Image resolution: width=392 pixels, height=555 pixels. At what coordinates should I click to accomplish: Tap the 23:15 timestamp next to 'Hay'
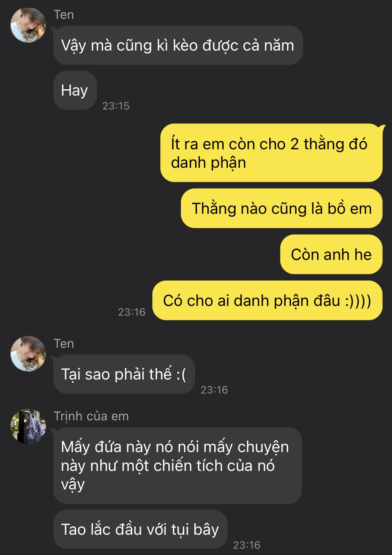tap(116, 106)
